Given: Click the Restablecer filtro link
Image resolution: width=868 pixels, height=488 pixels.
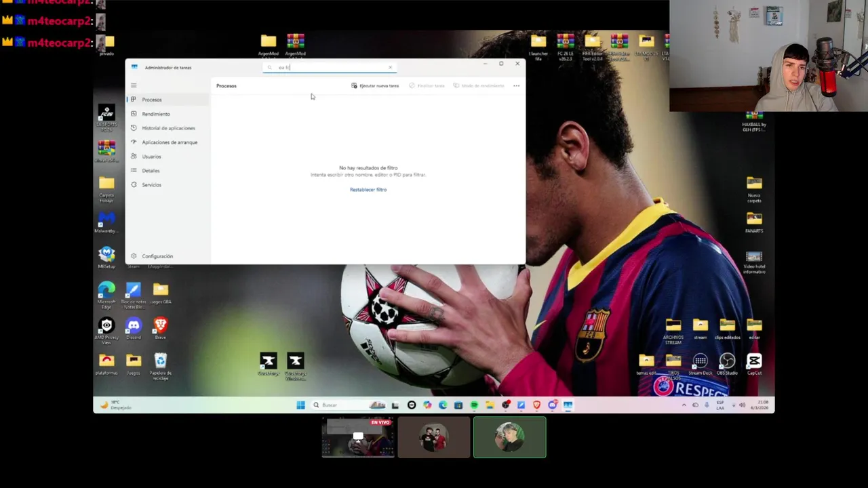Looking at the screenshot, I should (x=368, y=190).
